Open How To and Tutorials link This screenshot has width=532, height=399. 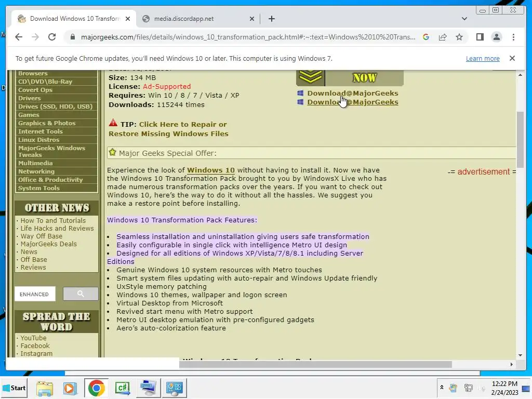tap(53, 220)
